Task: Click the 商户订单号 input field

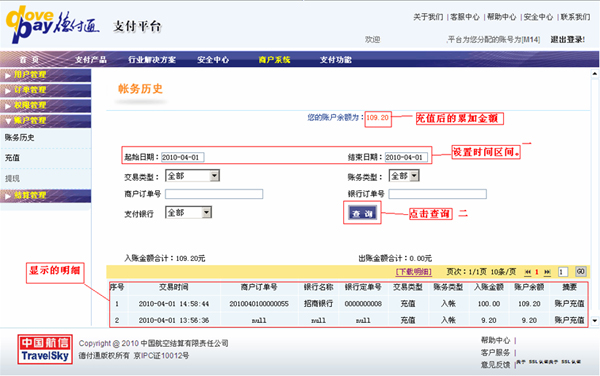Action: pos(214,194)
